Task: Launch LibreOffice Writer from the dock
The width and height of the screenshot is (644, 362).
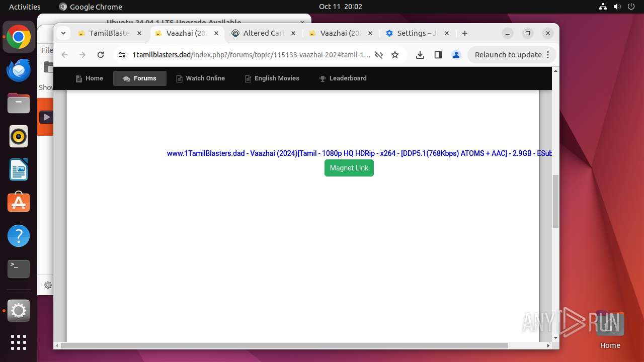Action: tap(19, 169)
